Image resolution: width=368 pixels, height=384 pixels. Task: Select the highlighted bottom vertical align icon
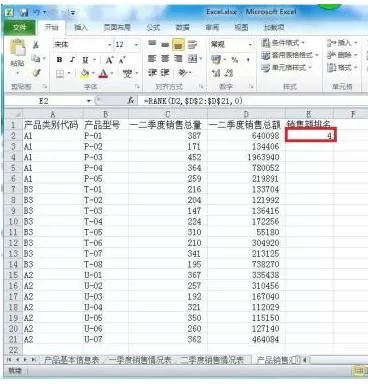point(178,44)
